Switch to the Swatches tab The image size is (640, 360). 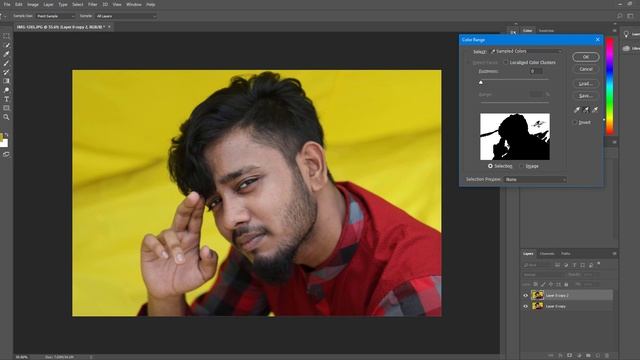click(546, 31)
